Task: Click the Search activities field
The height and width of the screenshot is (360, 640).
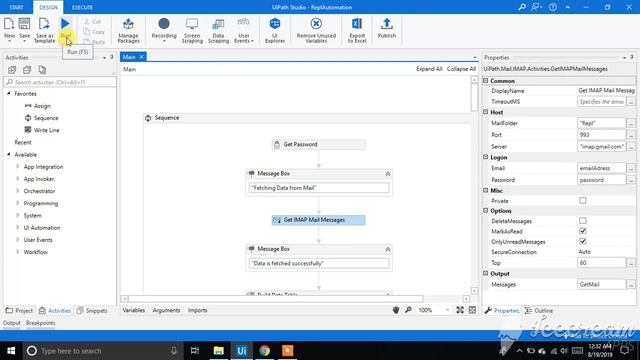Action: [60, 82]
